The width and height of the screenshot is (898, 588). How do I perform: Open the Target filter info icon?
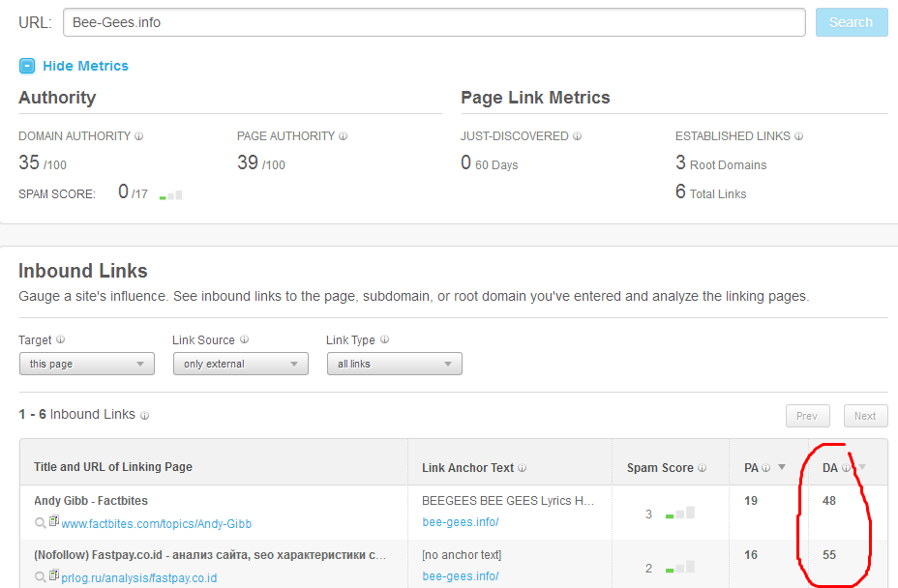(x=60, y=339)
